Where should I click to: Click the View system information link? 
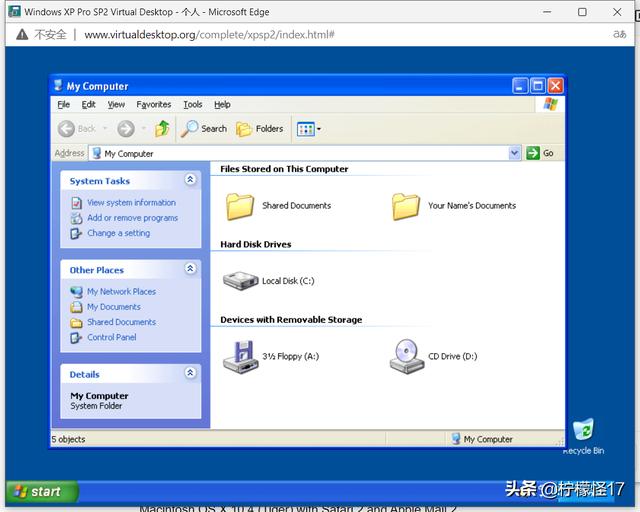pyautogui.click(x=131, y=202)
